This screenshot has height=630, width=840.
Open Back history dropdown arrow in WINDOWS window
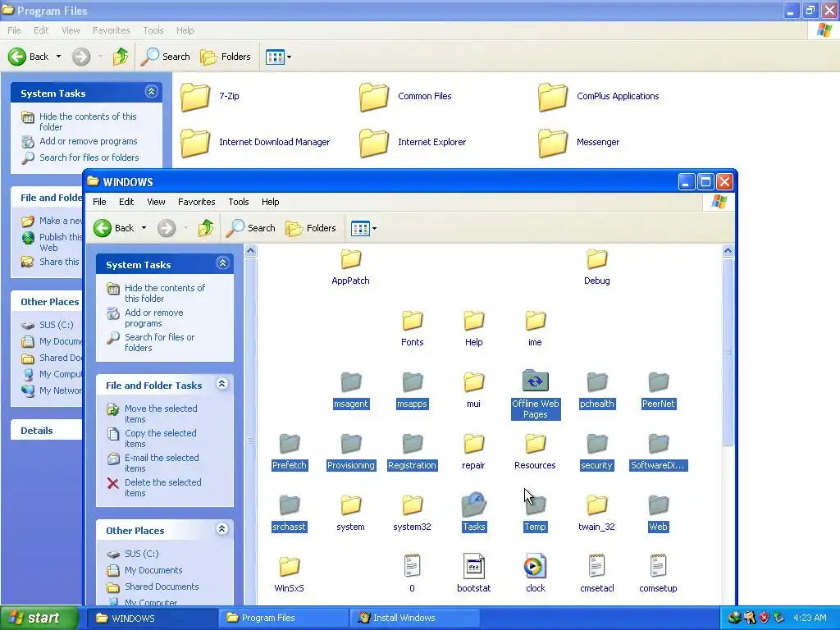144,228
